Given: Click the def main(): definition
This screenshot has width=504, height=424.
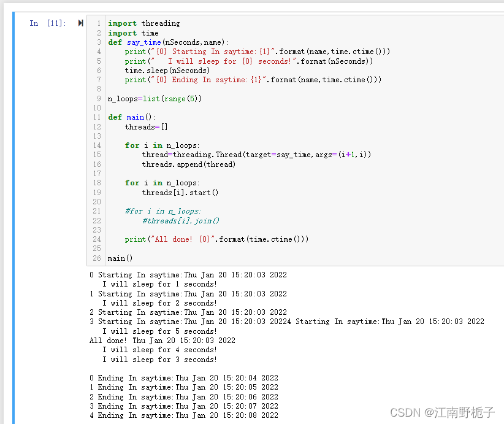Looking at the screenshot, I should click(131, 117).
